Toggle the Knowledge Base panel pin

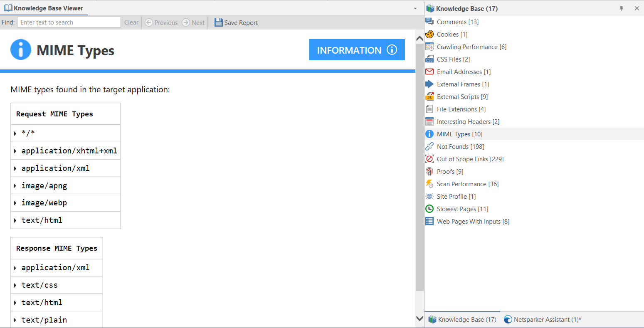coord(621,8)
